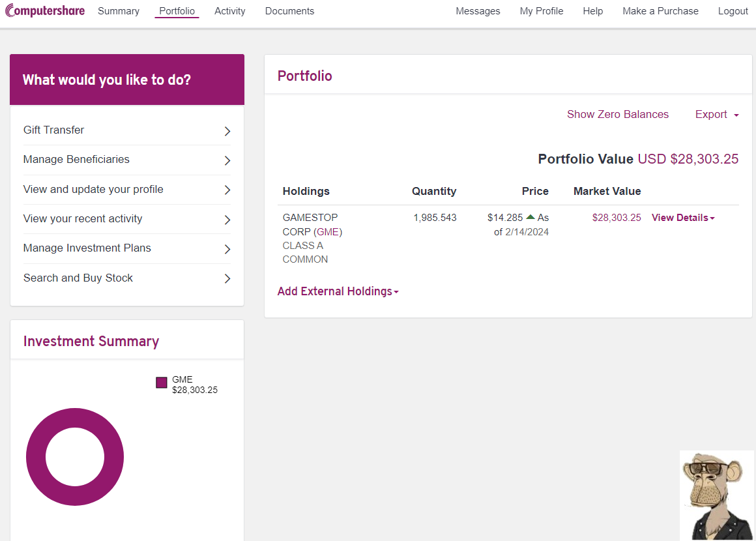Go to the Summary tab

(x=119, y=11)
